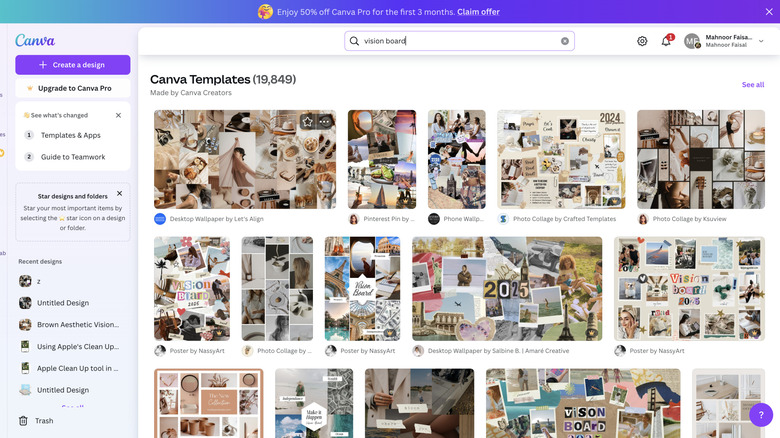Click the Create a design button
780x438 pixels.
73,65
